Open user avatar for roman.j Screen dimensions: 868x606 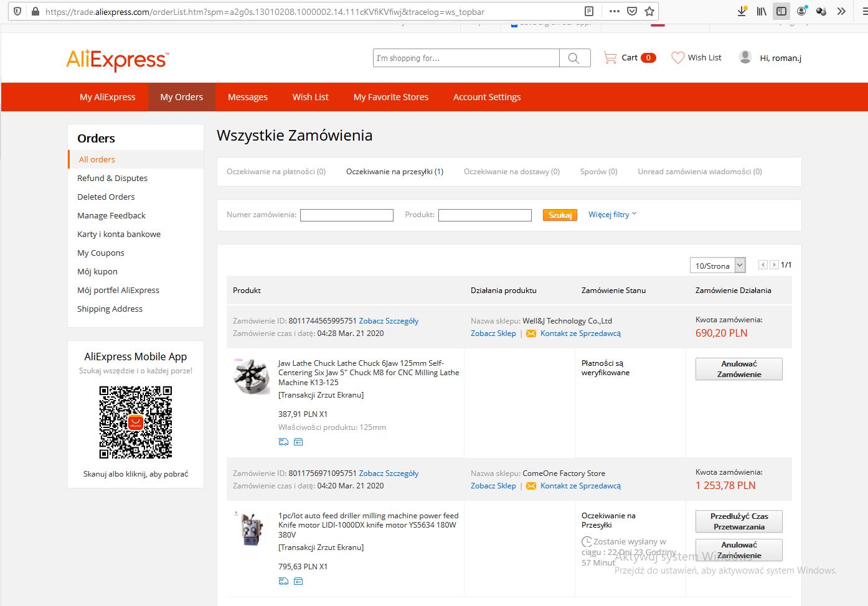tap(745, 57)
